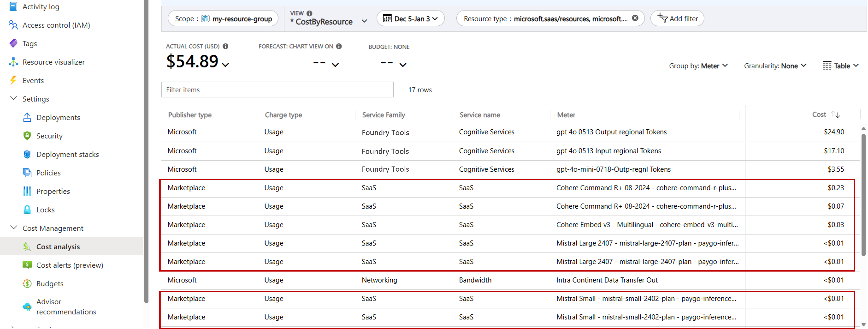868x329 pixels.
Task: Open the Granularity: None dropdown
Action: point(775,66)
